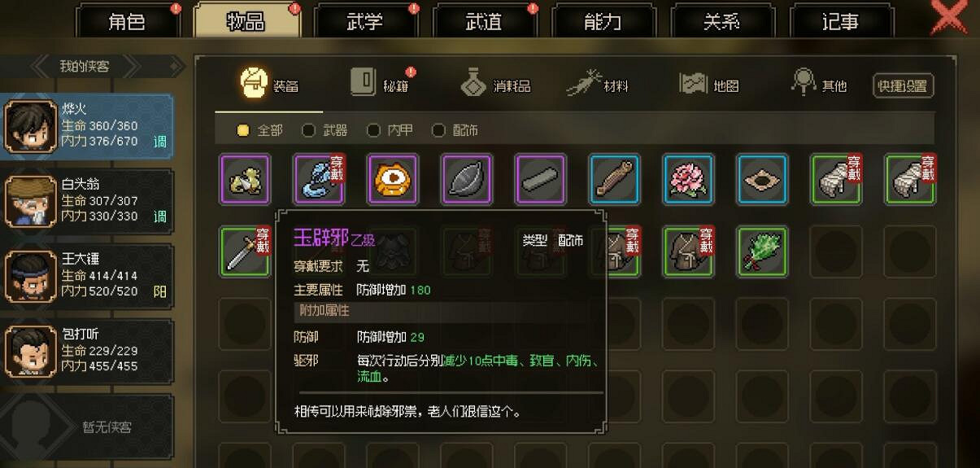Viewport: 980px width, 468px height.
Task: Select the orange eye talisman item
Action: (x=392, y=179)
